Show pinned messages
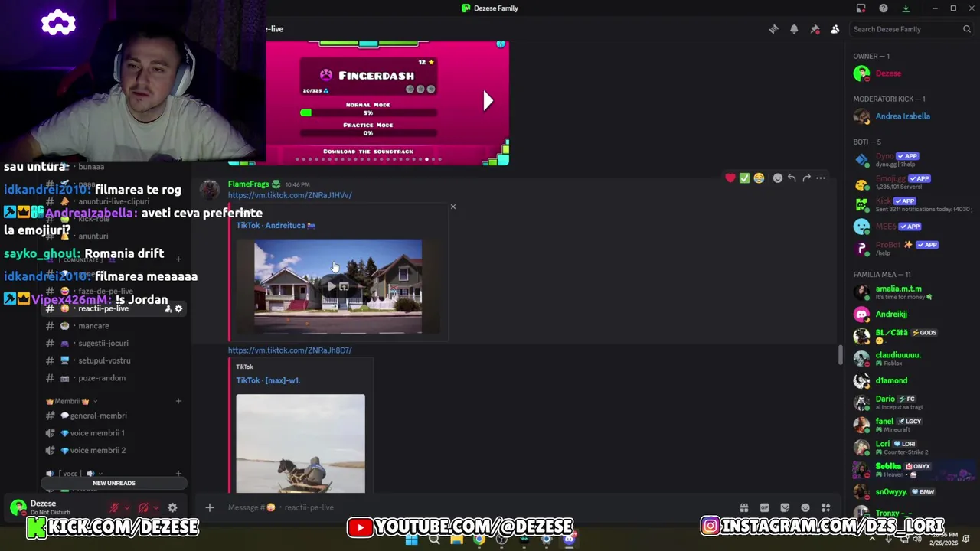 point(815,29)
